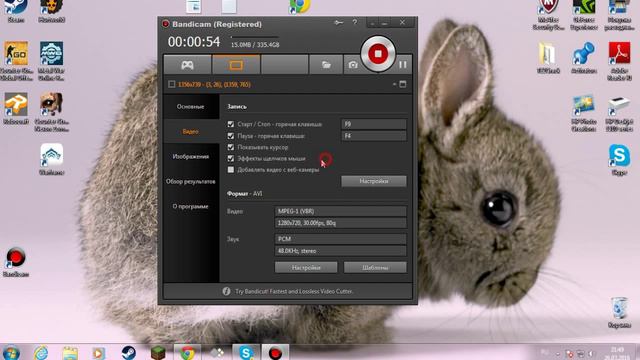Toggle Старт / Стоп hotkey checkbox
The image size is (640, 360).
(231, 124)
